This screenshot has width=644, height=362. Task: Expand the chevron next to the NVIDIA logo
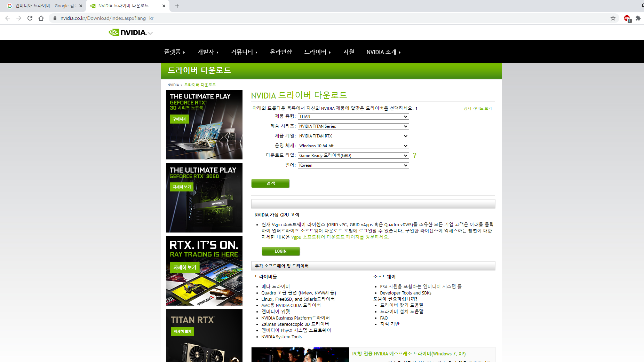tap(150, 33)
